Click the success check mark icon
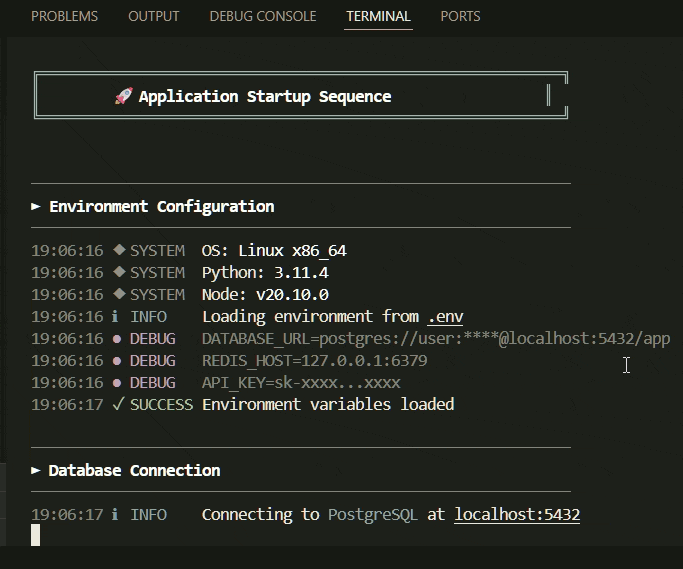The width and height of the screenshot is (683, 569). coord(117,404)
